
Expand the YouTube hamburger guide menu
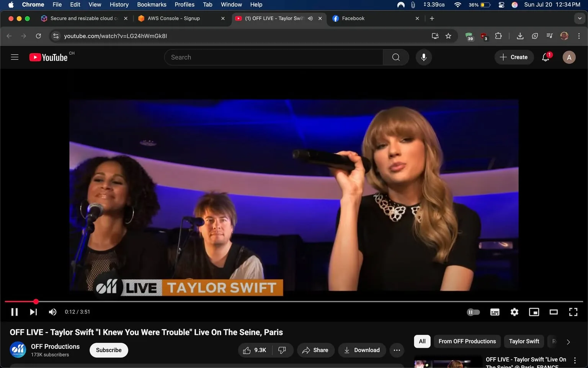[x=15, y=57]
